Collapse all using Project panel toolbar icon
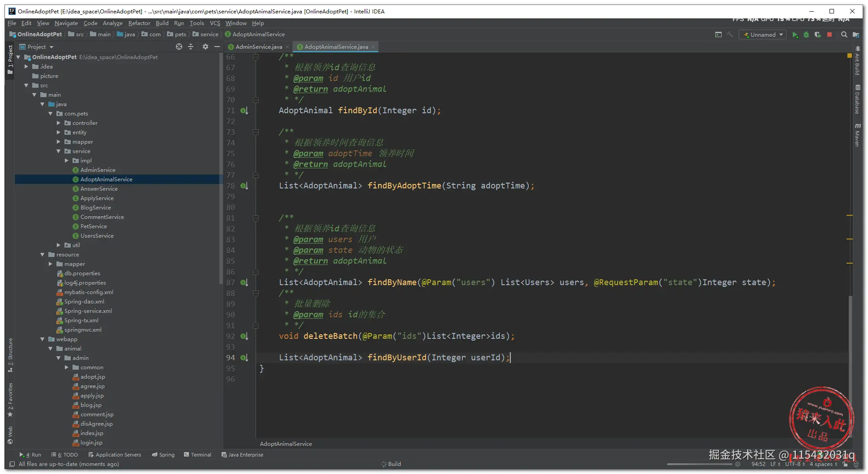 click(191, 47)
